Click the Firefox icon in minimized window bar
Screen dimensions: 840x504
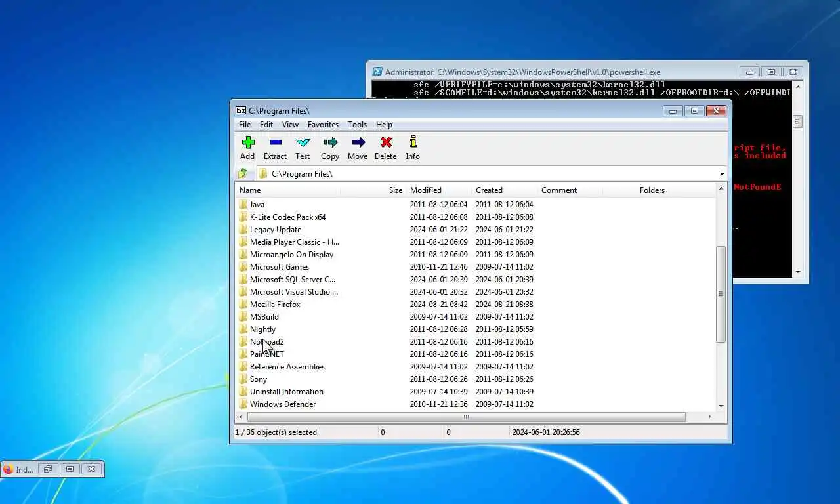pyautogui.click(x=8, y=469)
